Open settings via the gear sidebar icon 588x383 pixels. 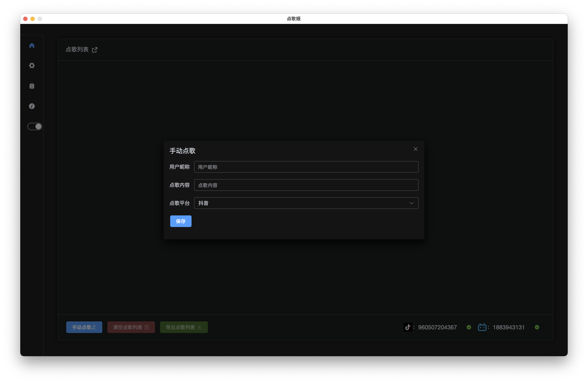pos(32,66)
